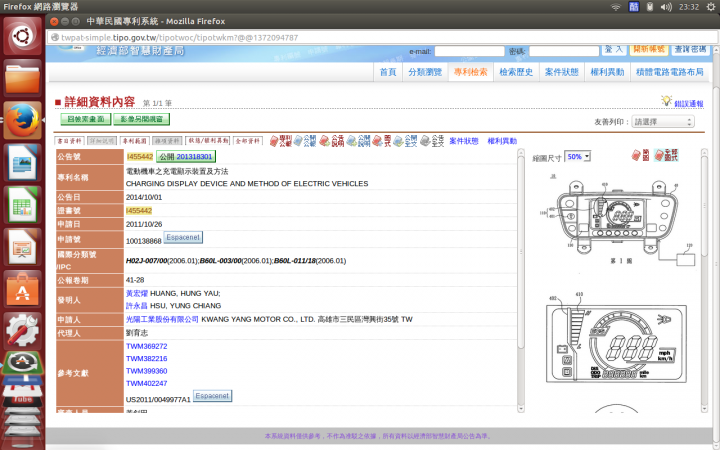Screen dimensions: 720x450
Task: Launch LibreOffice Calc from the dock
Action: tap(22, 205)
